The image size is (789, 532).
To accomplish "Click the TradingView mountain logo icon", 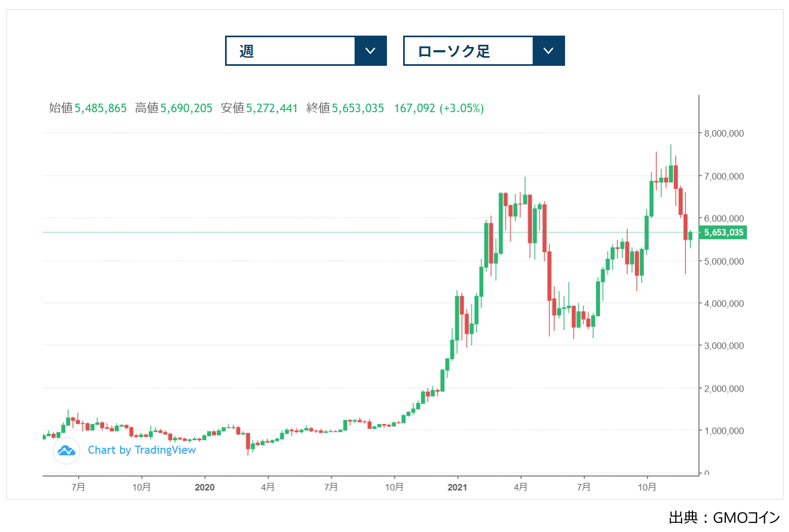I will [66, 450].
